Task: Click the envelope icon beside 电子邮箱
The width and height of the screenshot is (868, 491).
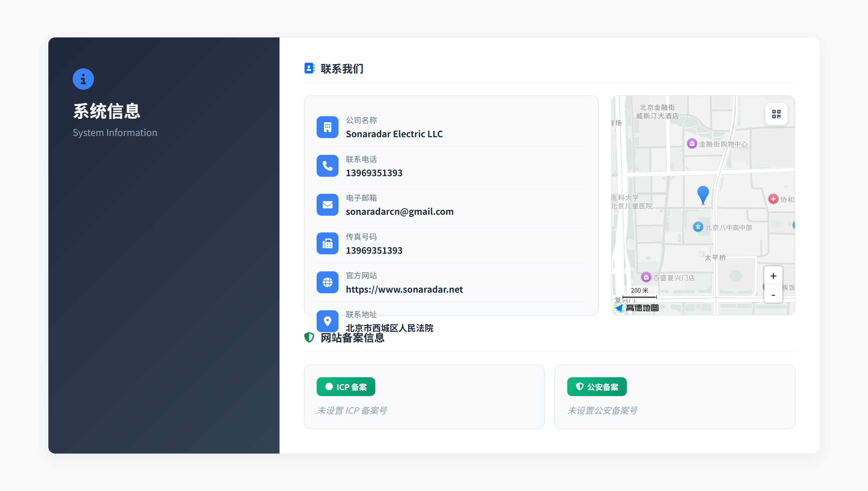Action: 327,204
